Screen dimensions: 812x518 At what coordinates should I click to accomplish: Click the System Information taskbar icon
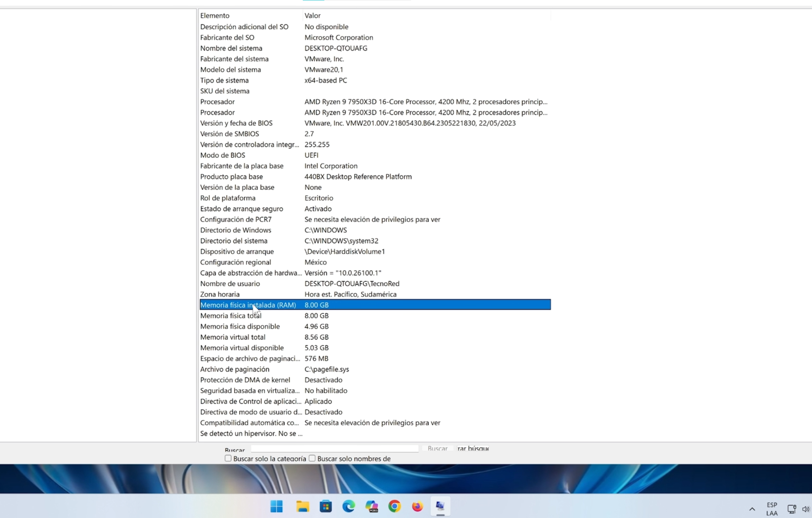click(440, 506)
